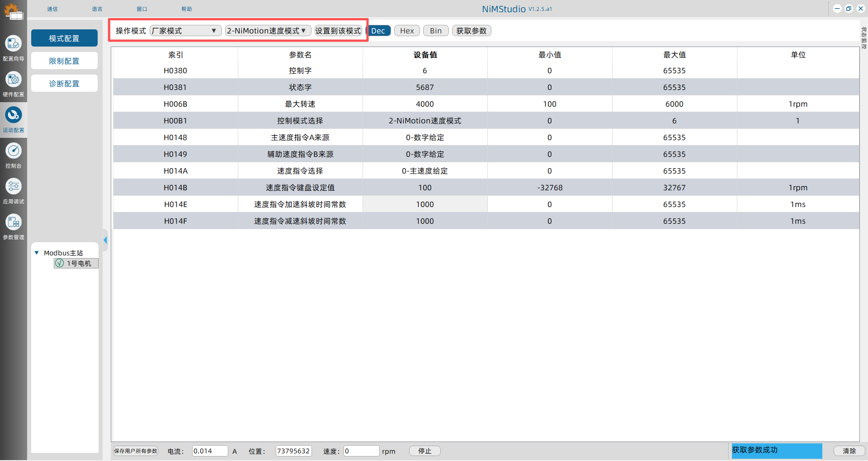
Task: Select 0-数字给定 value in 辅助速度指令B来源 row
Action: point(425,154)
